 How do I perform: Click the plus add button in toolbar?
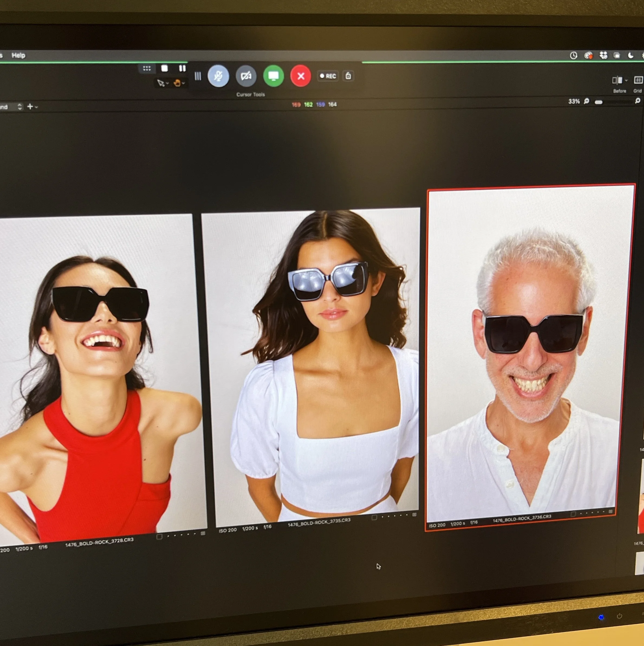(x=30, y=106)
